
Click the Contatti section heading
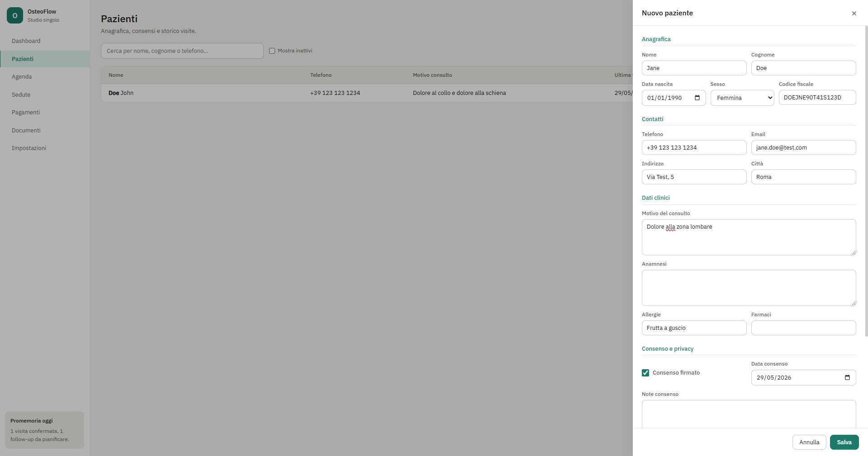coord(652,119)
